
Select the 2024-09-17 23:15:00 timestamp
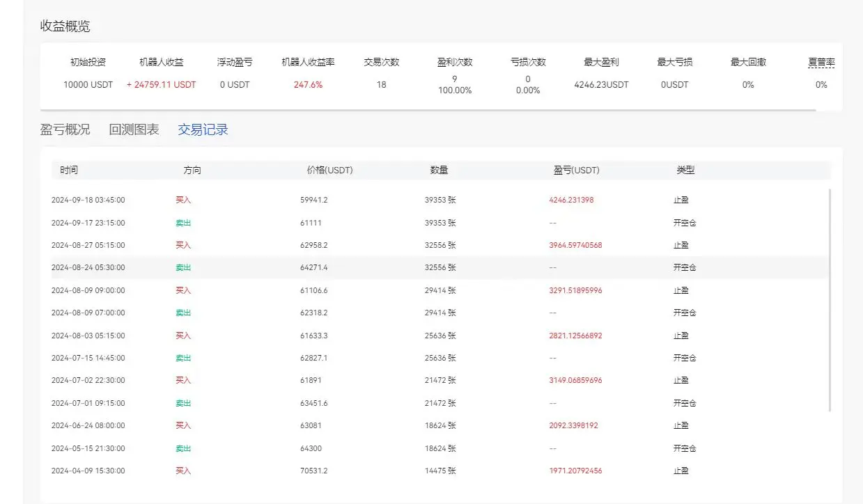88,223
